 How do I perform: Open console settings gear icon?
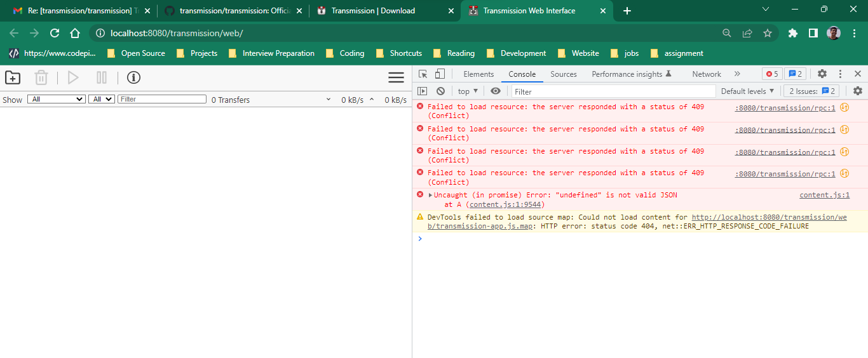pos(858,91)
